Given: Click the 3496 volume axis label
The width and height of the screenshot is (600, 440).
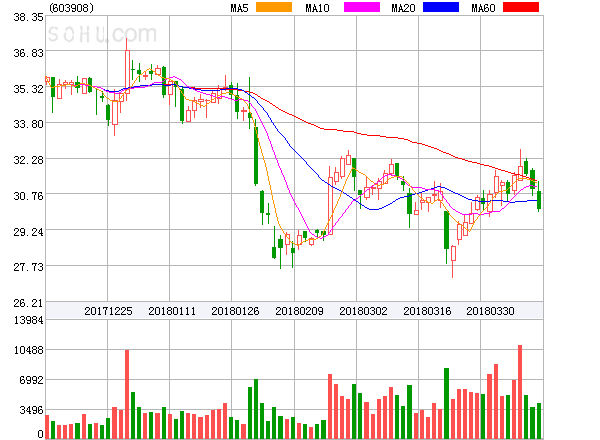Looking at the screenshot, I should coord(31,411).
